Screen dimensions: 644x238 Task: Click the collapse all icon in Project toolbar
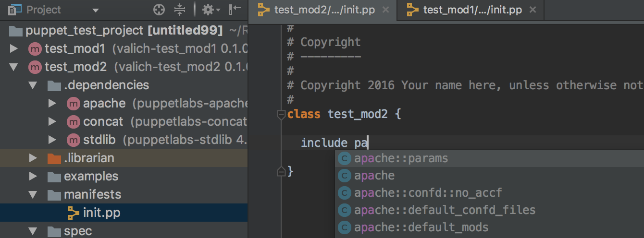point(180,10)
